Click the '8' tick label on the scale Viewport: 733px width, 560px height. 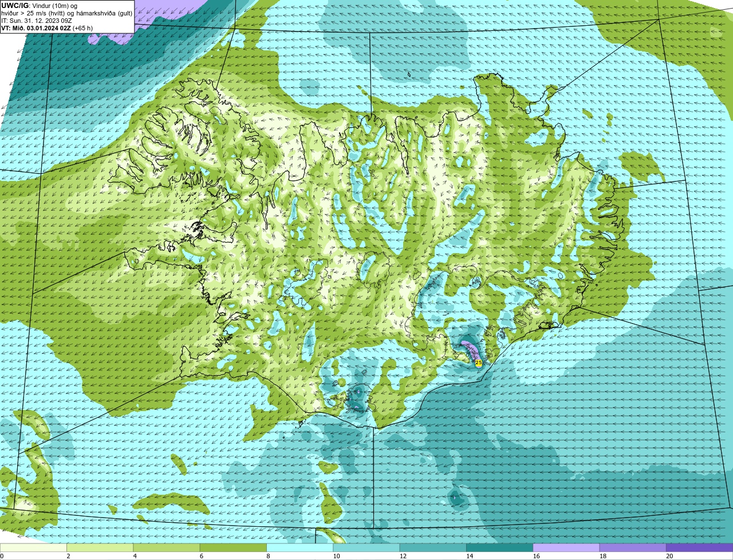pyautogui.click(x=268, y=556)
